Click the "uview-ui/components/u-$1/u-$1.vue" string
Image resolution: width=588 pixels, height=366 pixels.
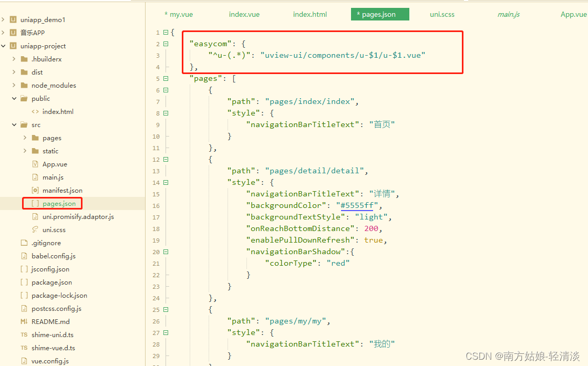343,55
